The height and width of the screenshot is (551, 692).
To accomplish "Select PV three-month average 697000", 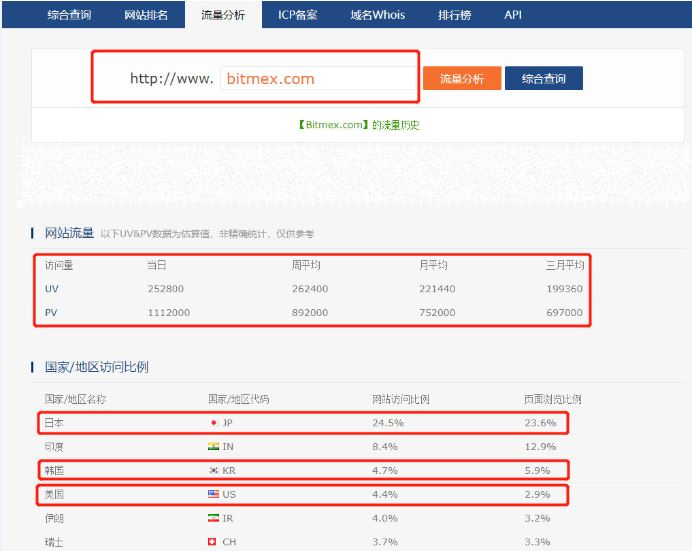I will (564, 313).
